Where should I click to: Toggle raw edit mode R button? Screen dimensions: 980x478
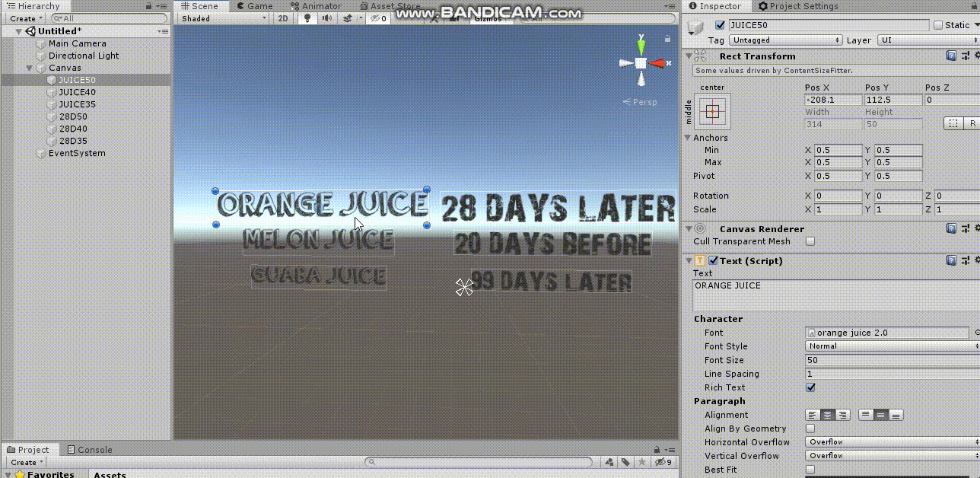point(970,123)
